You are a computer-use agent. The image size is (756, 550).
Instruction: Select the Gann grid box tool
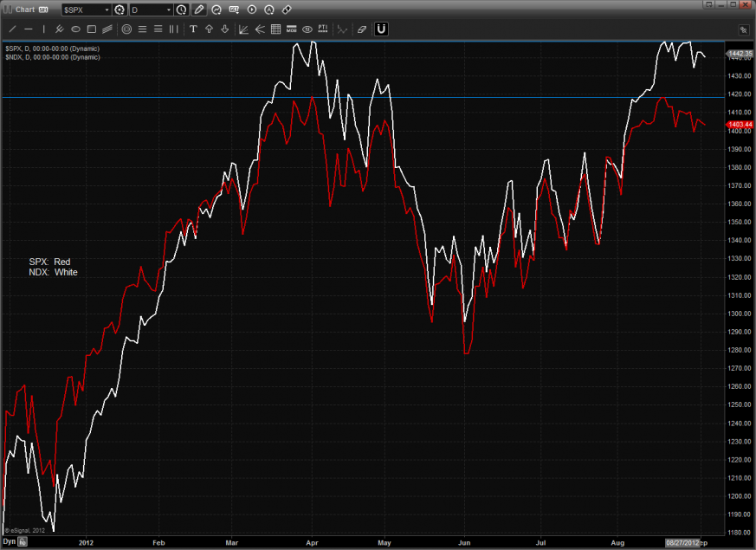tap(275, 29)
